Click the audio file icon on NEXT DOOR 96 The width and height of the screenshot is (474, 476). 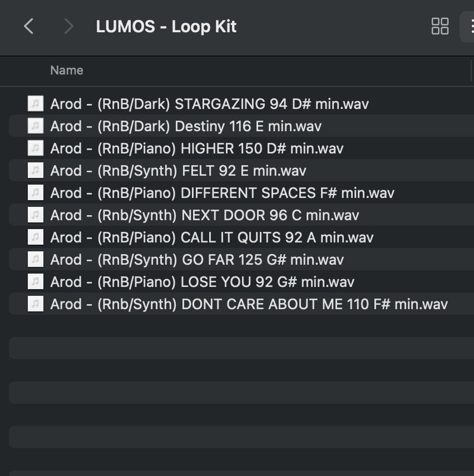click(35, 215)
